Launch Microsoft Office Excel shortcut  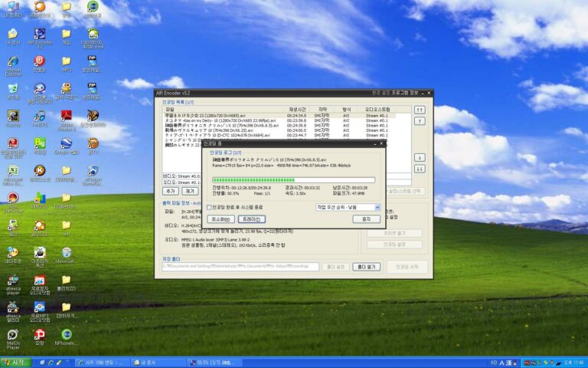13,175
